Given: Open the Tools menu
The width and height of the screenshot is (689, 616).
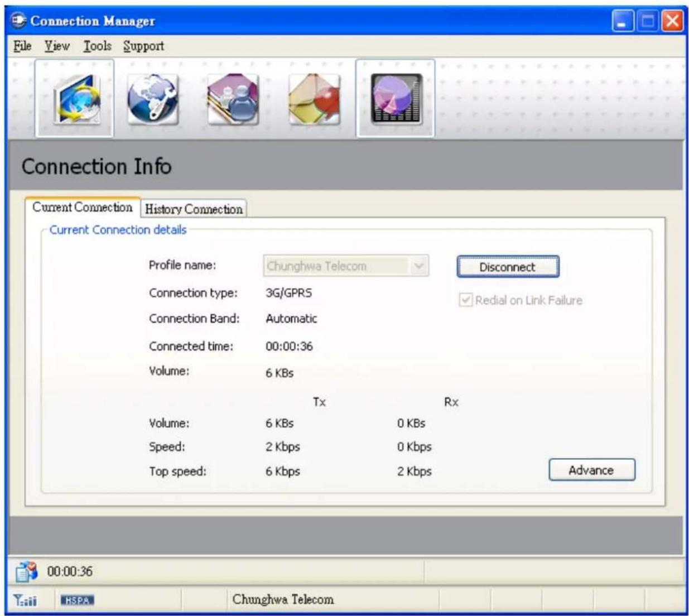Looking at the screenshot, I should (x=98, y=46).
